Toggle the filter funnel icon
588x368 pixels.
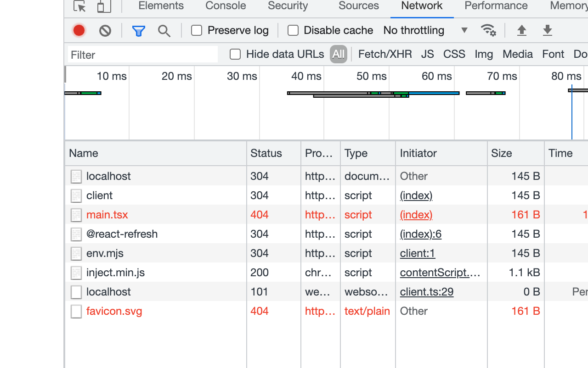pyautogui.click(x=138, y=31)
